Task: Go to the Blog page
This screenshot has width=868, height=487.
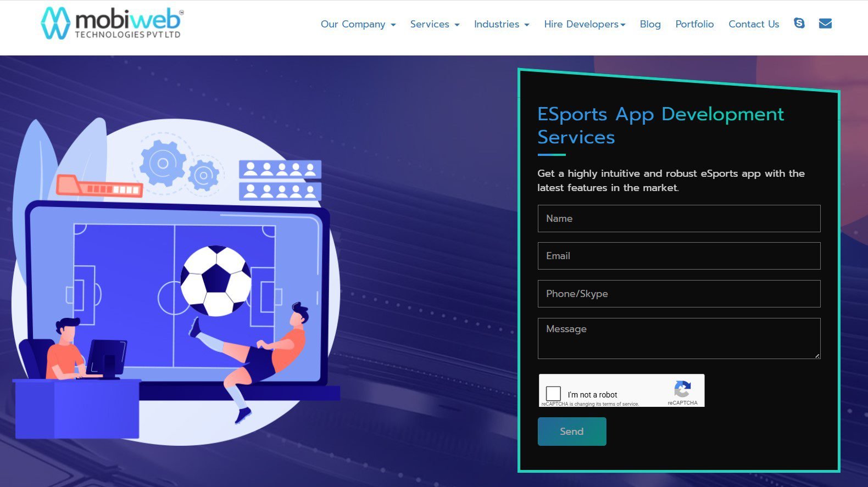Action: (650, 24)
